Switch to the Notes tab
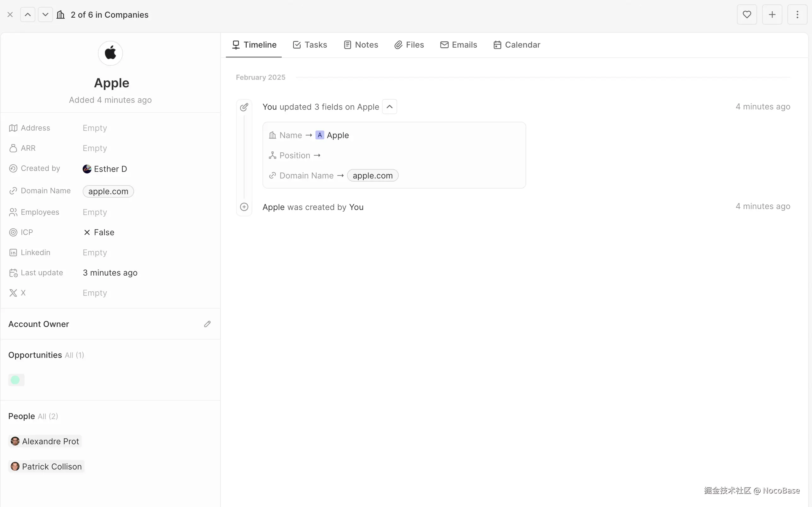This screenshot has width=812, height=507. [x=361, y=45]
